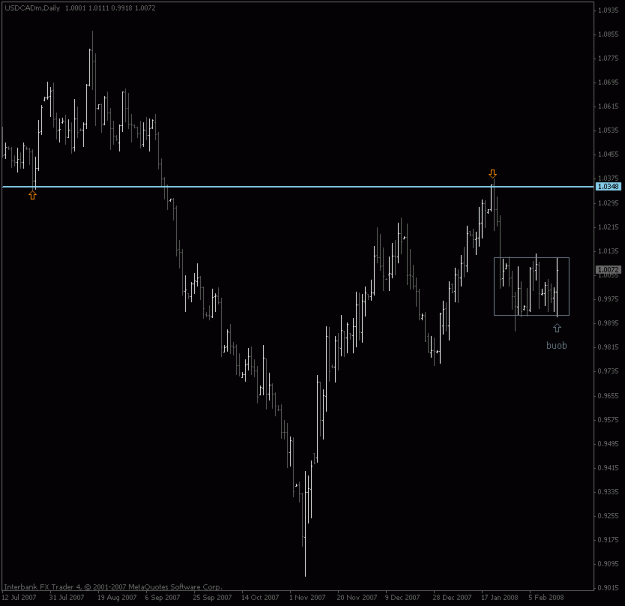Click the 25 Sep 2007 date label
The width and height of the screenshot is (625, 606).
click(212, 597)
